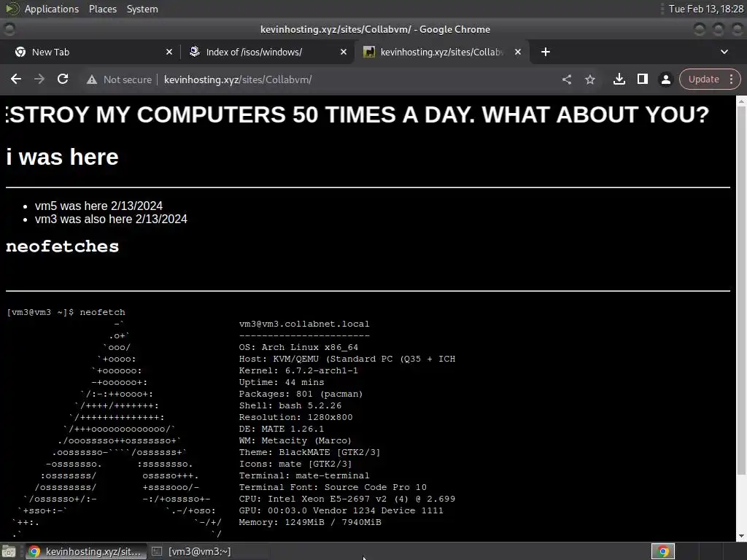This screenshot has width=747, height=560.
Task: Click the 'Icons: mate [GTK2/3]' line
Action: click(295, 464)
